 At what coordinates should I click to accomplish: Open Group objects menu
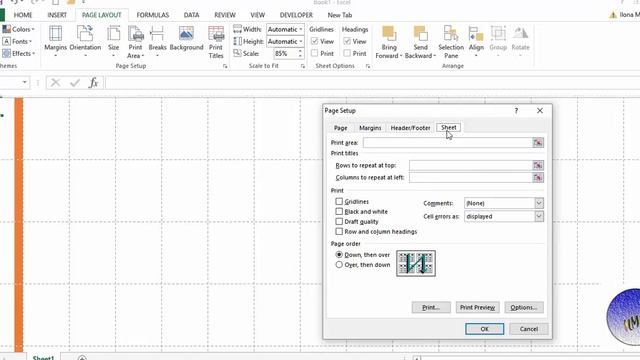pos(498,42)
